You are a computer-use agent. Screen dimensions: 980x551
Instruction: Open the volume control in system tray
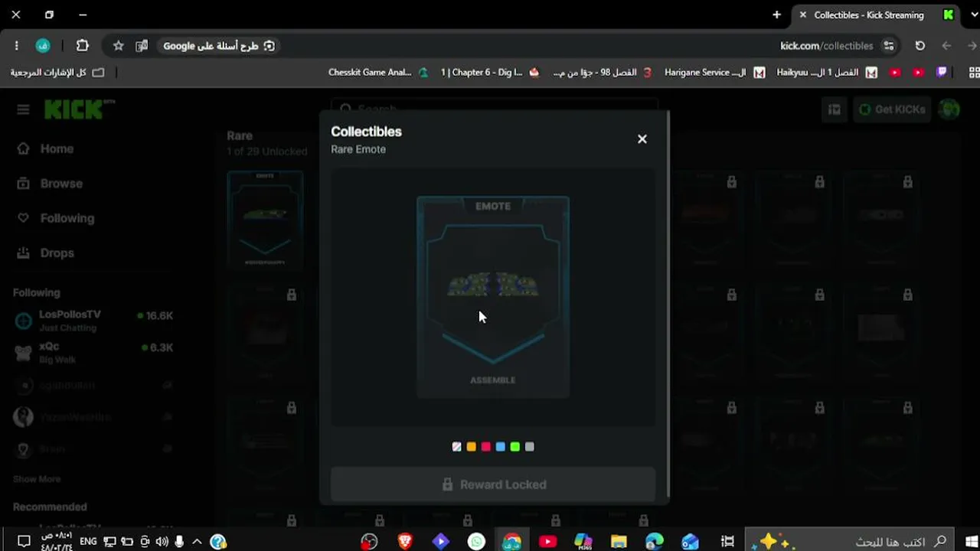[162, 542]
